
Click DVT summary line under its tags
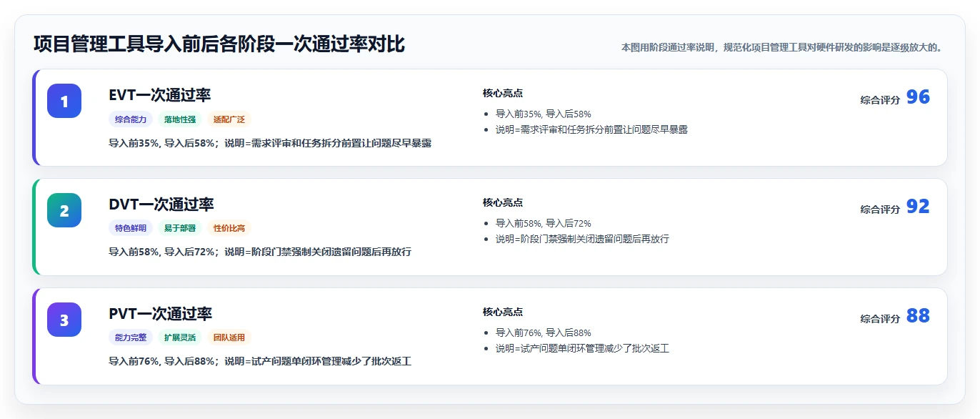pyautogui.click(x=260, y=252)
